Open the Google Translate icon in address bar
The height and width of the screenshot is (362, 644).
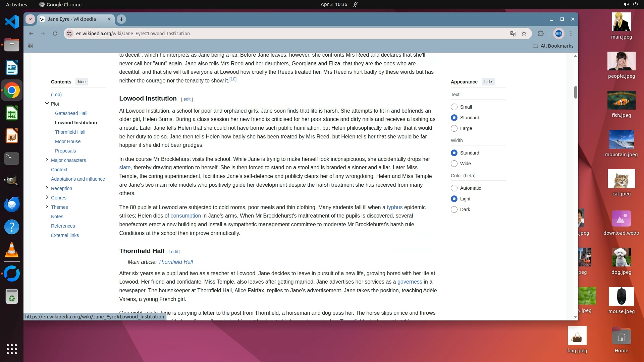coord(513,34)
